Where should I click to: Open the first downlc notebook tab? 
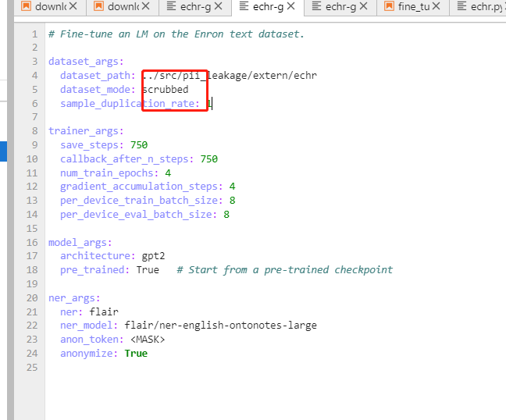[x=51, y=6]
